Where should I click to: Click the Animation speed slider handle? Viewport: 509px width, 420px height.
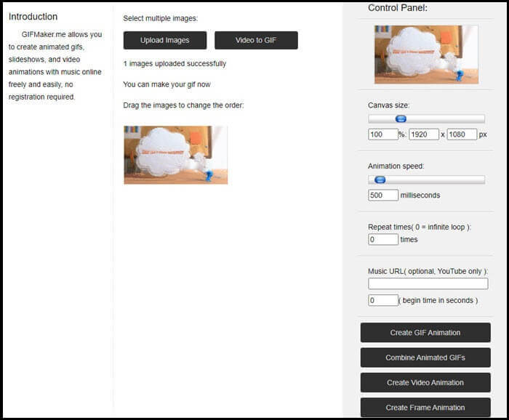380,179
